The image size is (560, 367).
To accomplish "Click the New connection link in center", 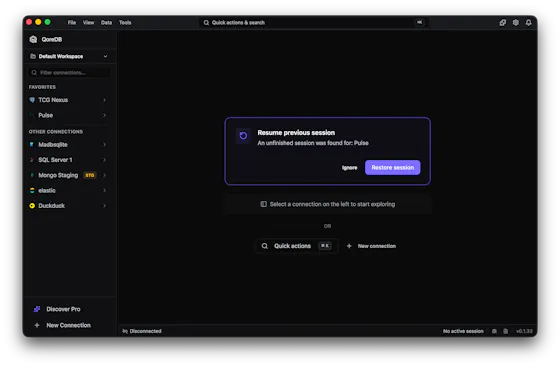I will click(377, 246).
